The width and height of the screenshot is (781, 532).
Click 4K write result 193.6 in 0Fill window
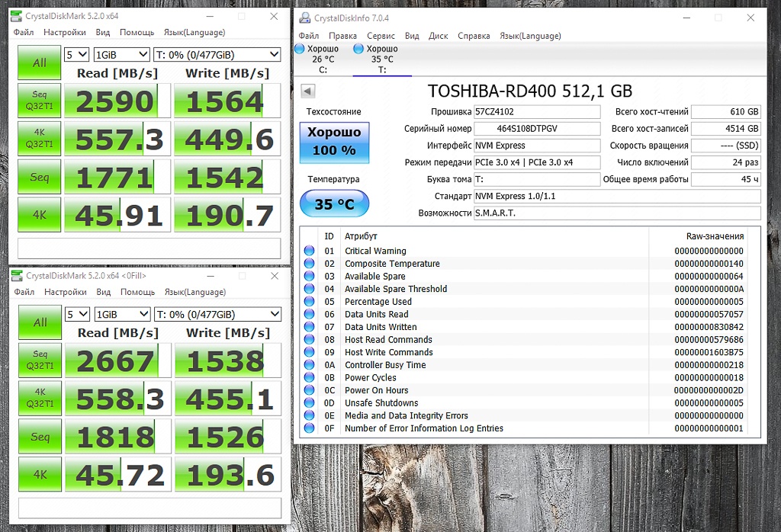227,474
